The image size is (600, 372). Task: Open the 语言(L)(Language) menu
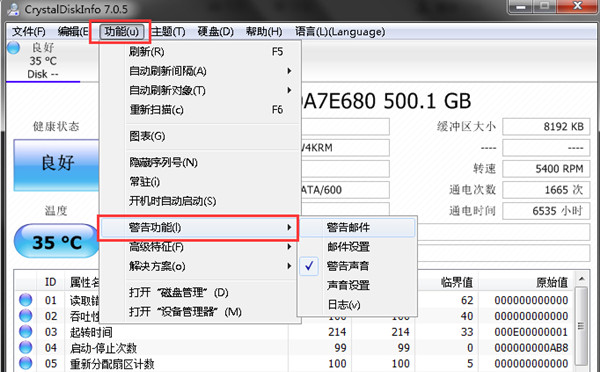click(x=340, y=31)
